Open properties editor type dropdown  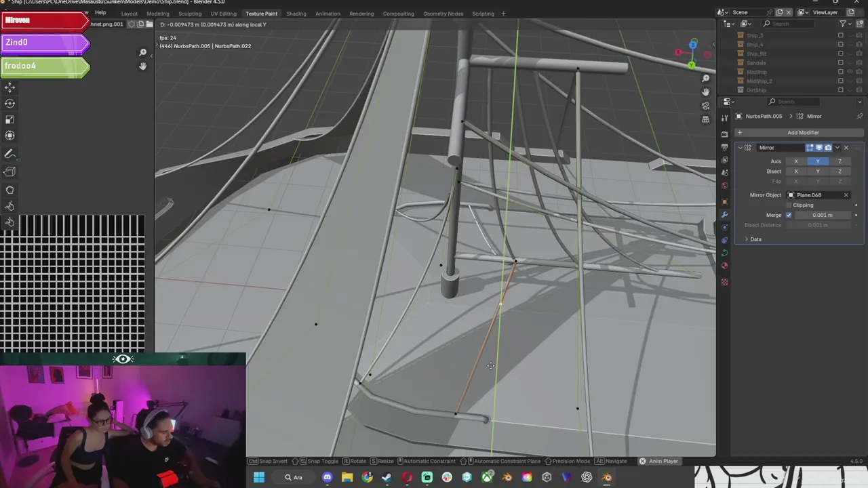pos(728,102)
